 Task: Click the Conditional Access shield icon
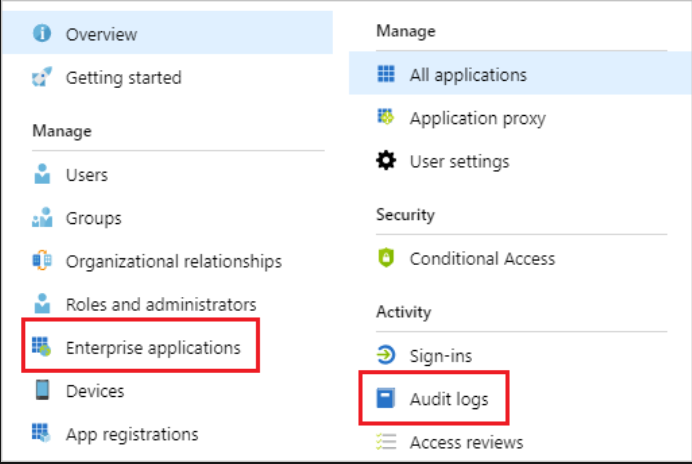pos(386,258)
